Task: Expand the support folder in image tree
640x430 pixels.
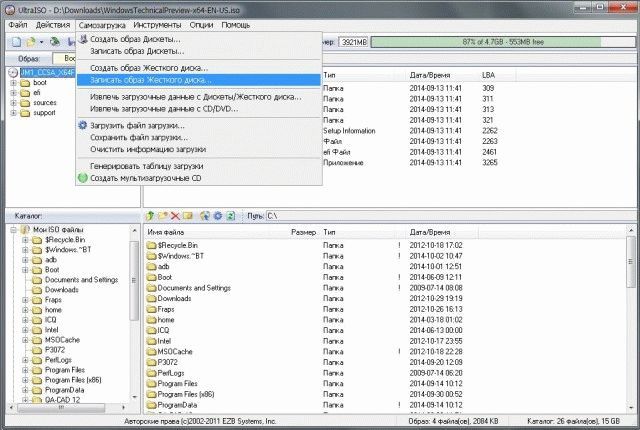Action: 13,113
